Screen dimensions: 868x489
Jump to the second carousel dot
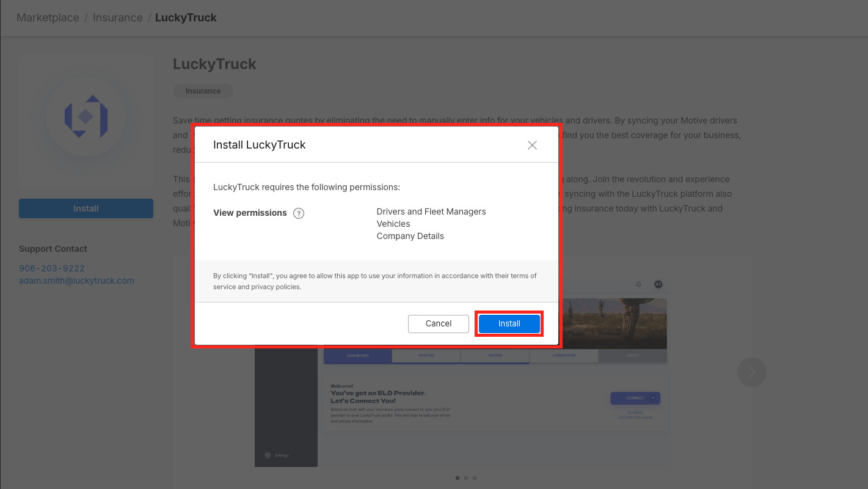coord(466,478)
